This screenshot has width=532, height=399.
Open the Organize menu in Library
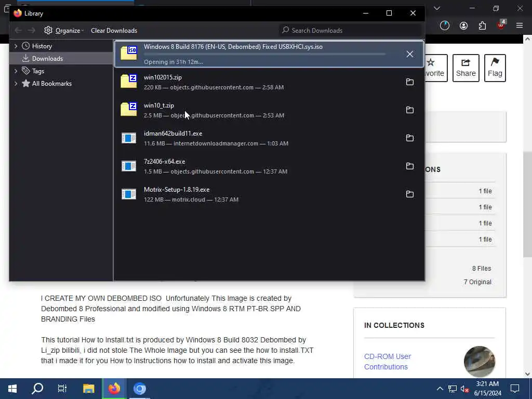pyautogui.click(x=64, y=31)
